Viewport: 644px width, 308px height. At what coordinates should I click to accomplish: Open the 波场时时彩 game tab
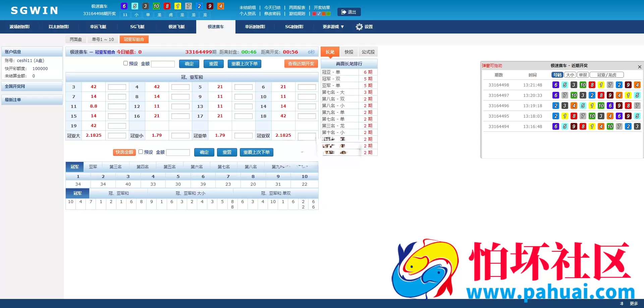coord(19,27)
